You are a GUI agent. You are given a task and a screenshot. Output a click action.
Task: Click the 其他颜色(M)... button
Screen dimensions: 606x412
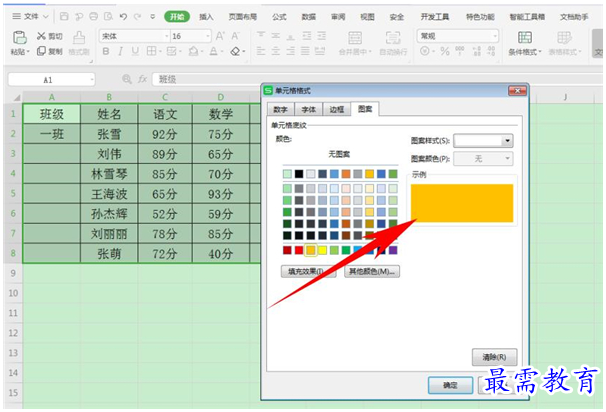372,271
